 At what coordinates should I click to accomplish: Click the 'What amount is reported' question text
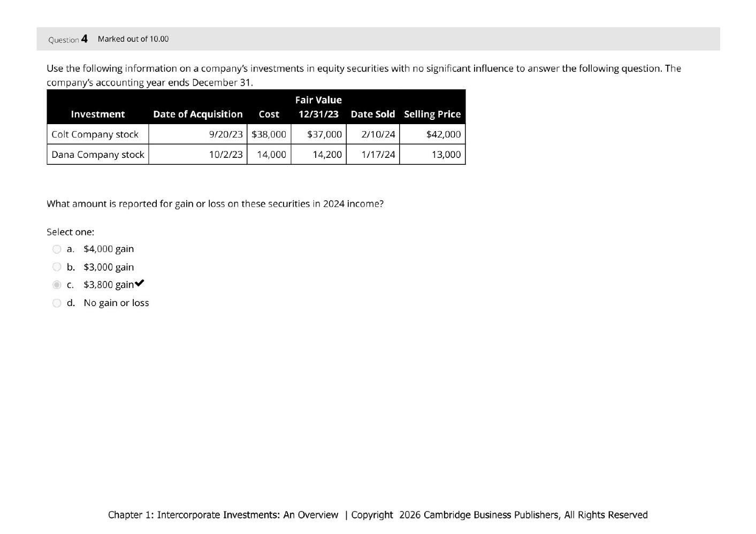tap(215, 204)
